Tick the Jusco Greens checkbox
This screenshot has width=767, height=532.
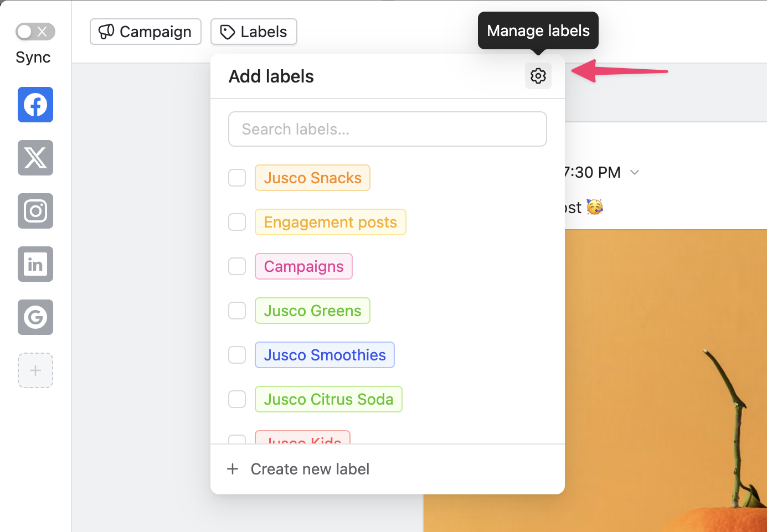pyautogui.click(x=237, y=311)
